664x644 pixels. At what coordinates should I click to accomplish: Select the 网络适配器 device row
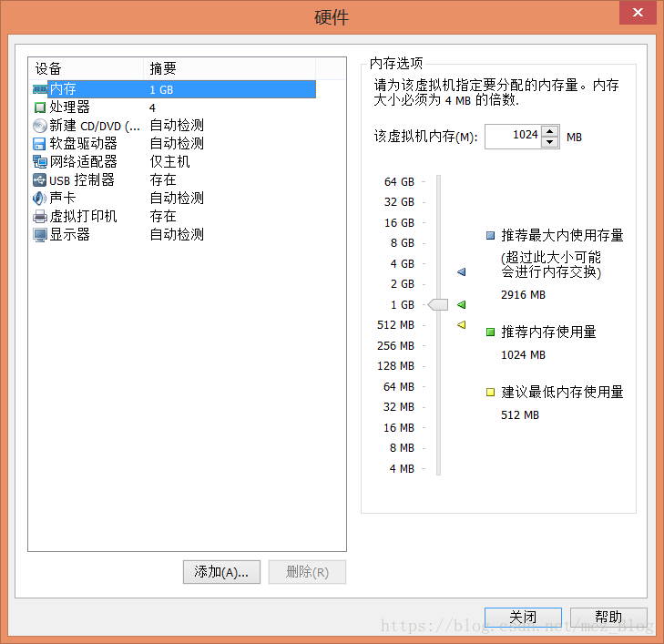click(174, 162)
